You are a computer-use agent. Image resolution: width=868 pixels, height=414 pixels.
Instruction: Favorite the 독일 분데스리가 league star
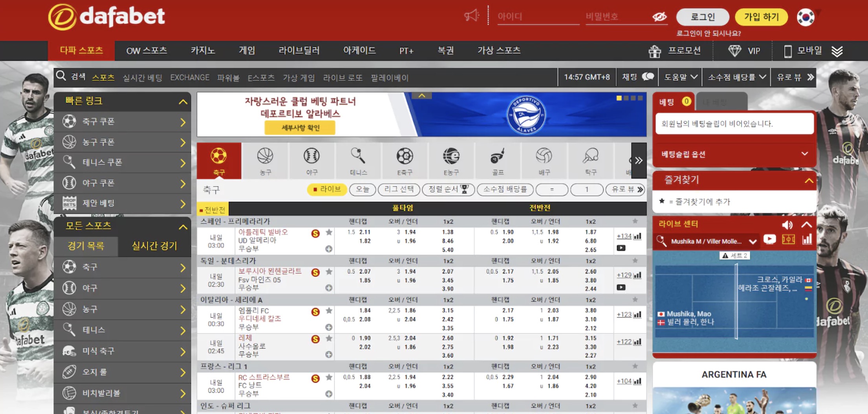tap(635, 260)
